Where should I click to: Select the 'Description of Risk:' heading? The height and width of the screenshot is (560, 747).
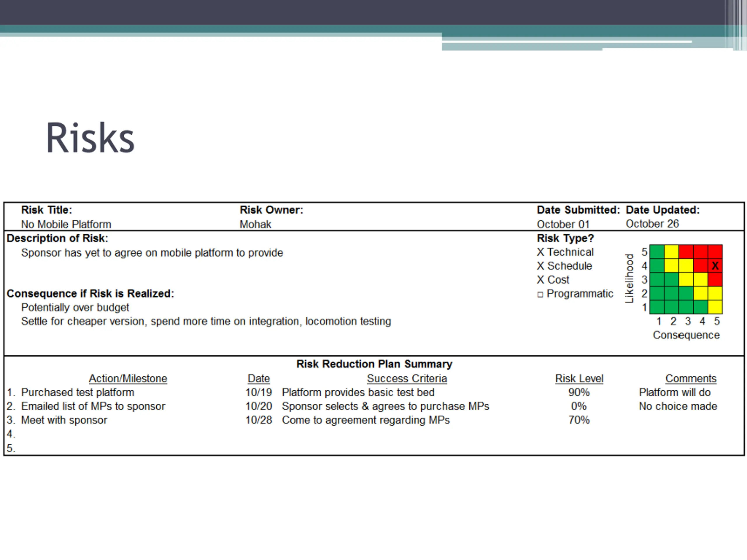(57, 238)
